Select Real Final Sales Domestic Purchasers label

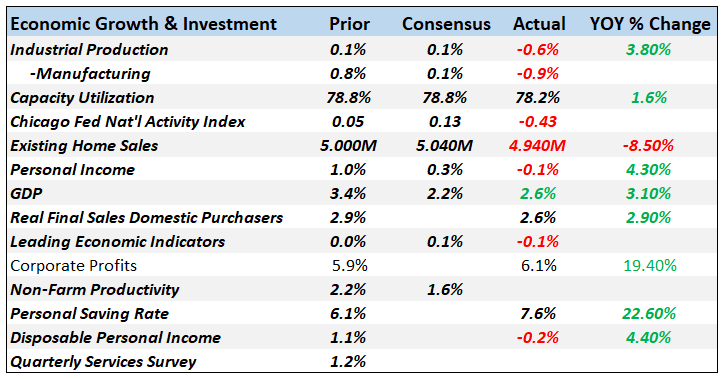tap(146, 218)
